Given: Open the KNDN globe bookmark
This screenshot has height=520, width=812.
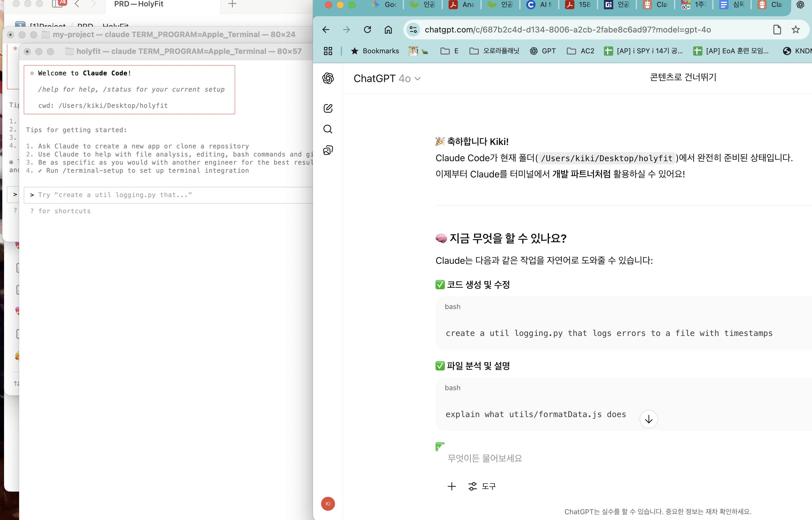Looking at the screenshot, I should 797,51.
